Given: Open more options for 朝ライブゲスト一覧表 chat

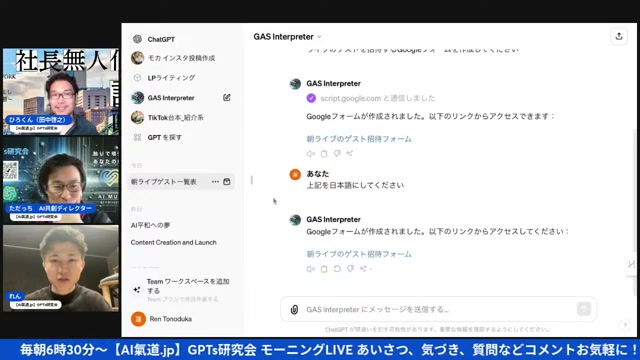Looking at the screenshot, I should click(215, 182).
